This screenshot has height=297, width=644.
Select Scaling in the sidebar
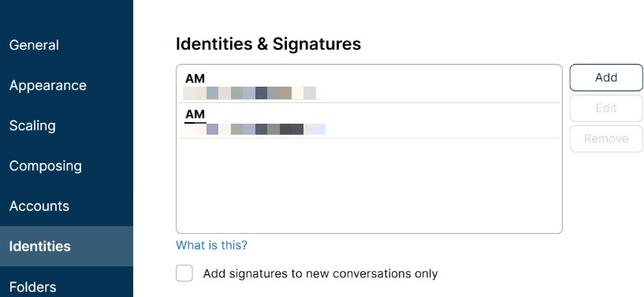pos(32,125)
